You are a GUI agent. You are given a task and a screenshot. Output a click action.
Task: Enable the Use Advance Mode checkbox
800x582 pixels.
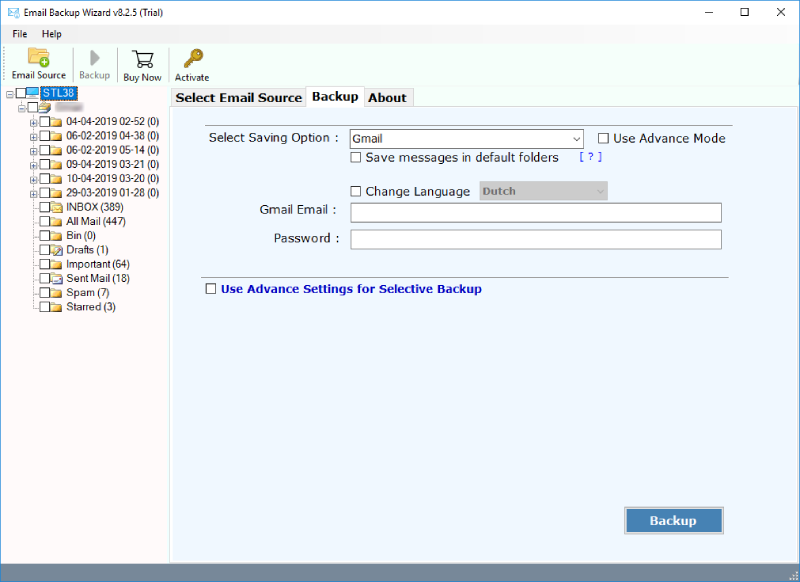[603, 139]
